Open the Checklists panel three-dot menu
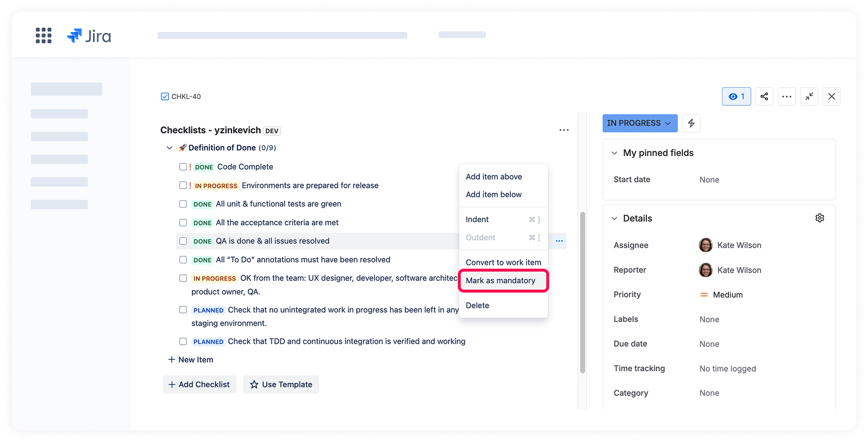The width and height of the screenshot is (868, 442). [x=564, y=130]
